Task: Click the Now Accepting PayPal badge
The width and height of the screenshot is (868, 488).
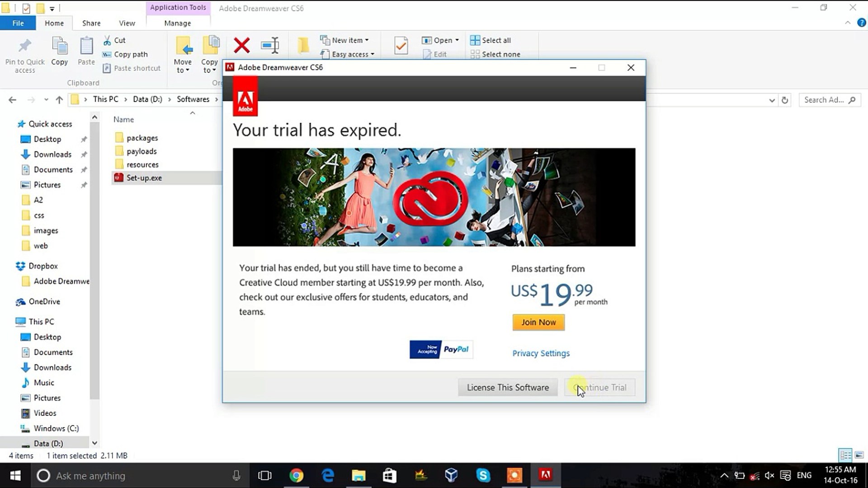Action: click(441, 350)
